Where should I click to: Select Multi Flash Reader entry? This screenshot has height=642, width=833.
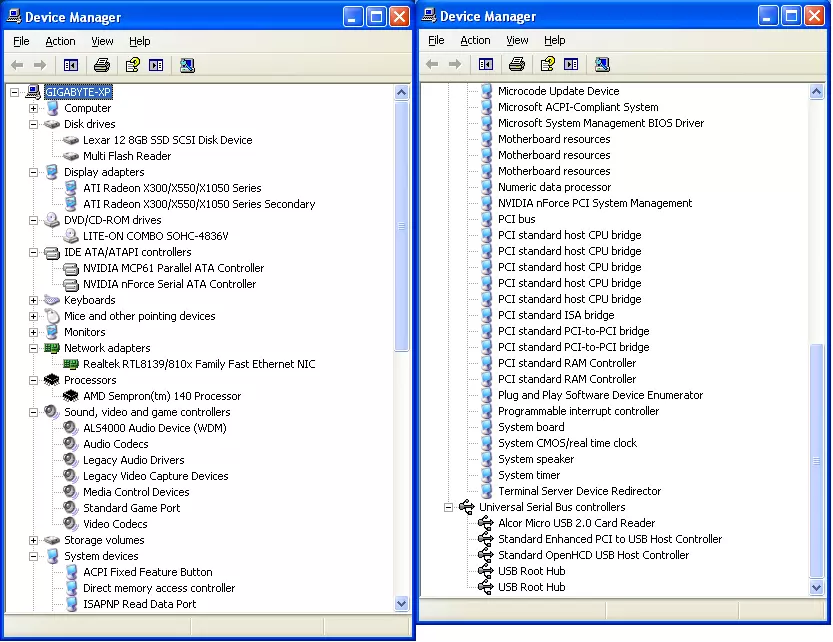click(x=127, y=156)
